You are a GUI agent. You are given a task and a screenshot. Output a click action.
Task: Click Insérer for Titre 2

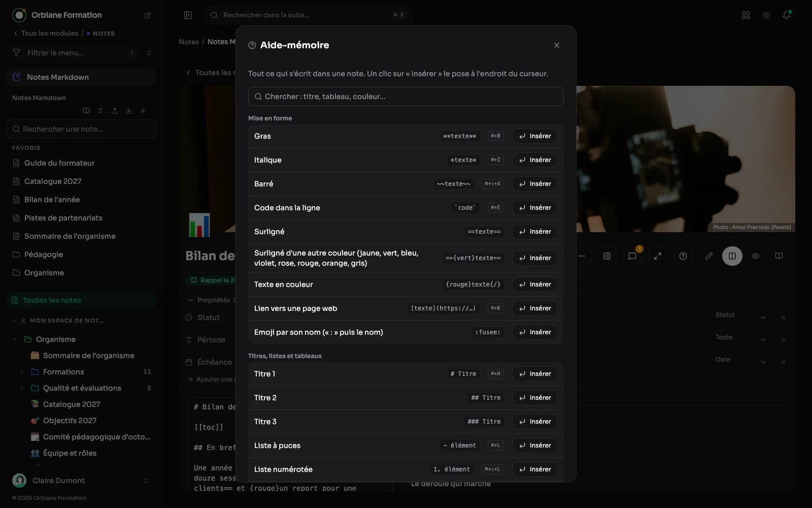pos(535,398)
